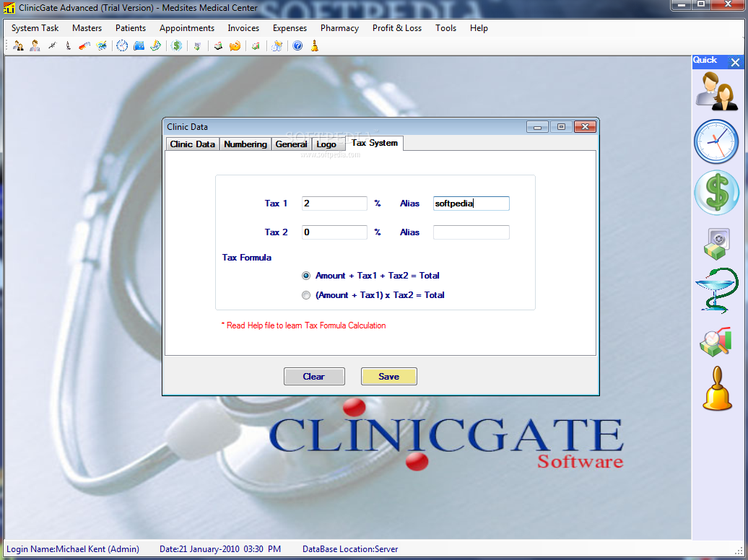Click the small bell icon in toolbar

coord(314,45)
